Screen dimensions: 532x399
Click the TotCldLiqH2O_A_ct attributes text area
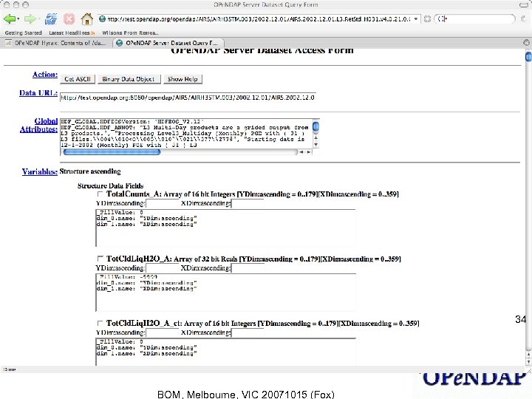click(225, 352)
